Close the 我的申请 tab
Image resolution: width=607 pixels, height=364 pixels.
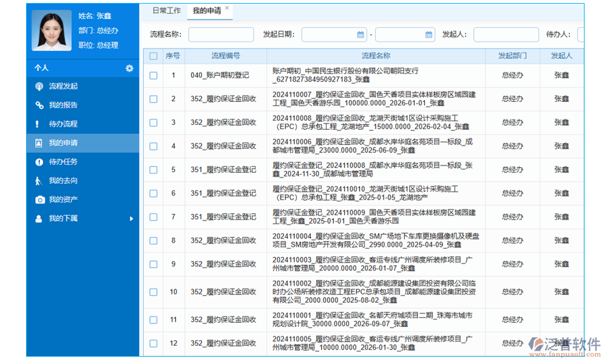227,8
